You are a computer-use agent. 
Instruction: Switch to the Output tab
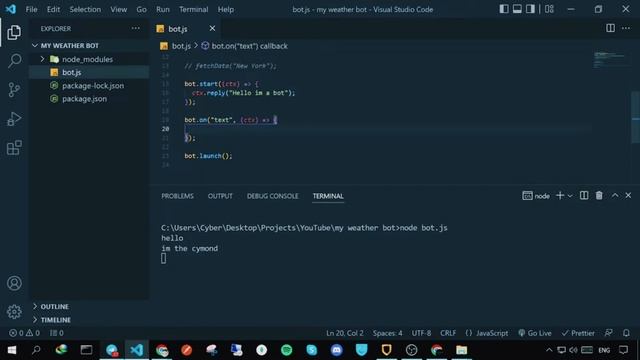coord(220,196)
